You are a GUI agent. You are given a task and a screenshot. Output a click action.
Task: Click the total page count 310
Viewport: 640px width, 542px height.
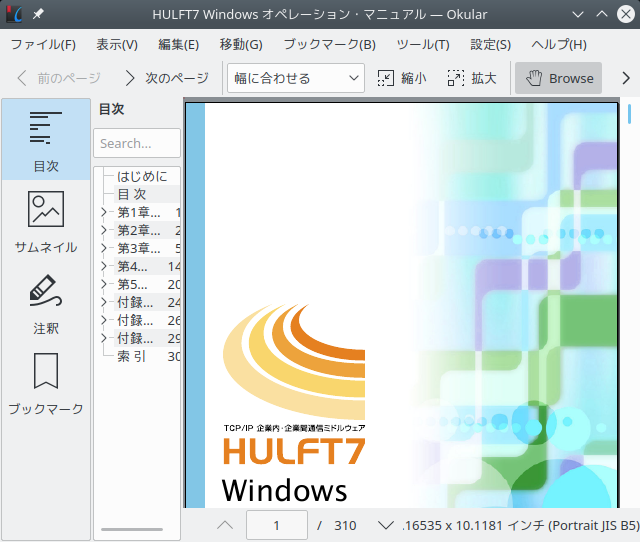(x=345, y=525)
